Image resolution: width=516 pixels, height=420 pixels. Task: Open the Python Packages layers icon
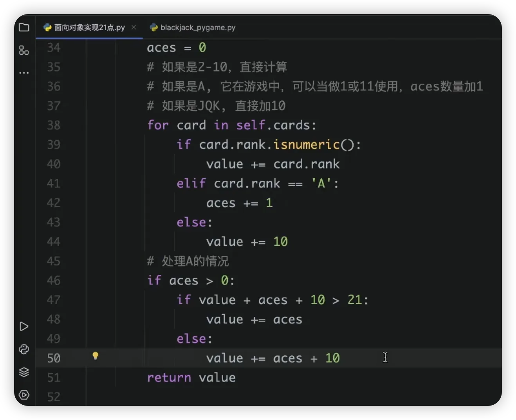(x=24, y=372)
